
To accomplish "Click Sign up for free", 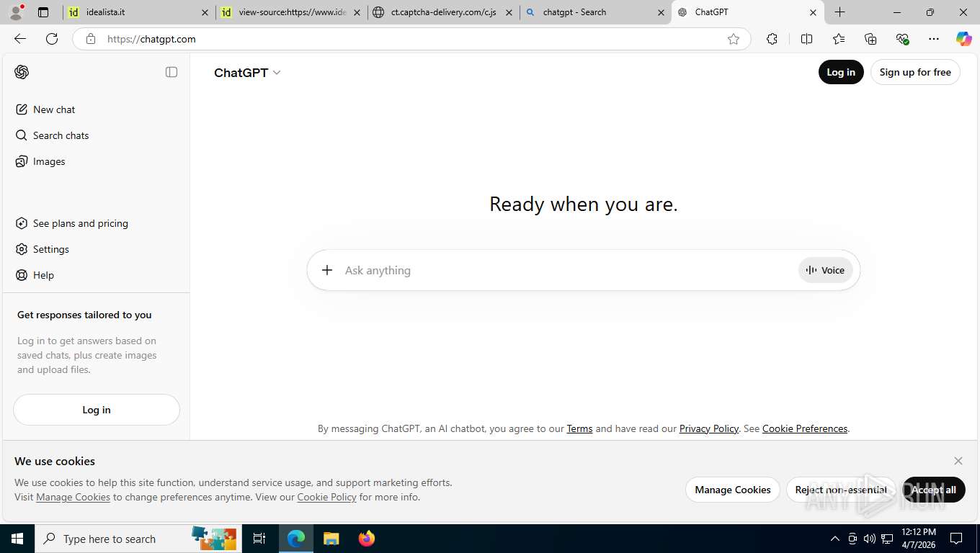I will point(915,72).
